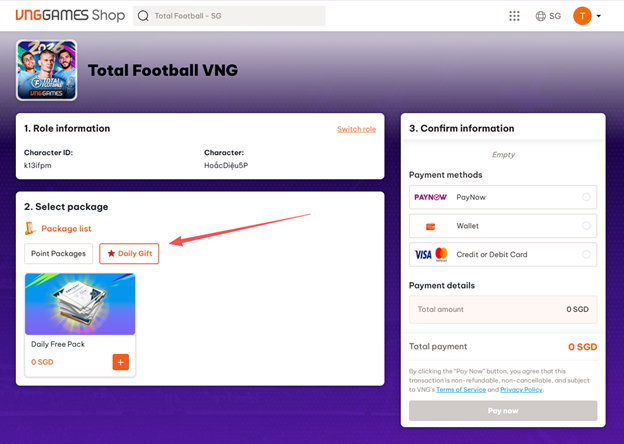Select PayNow payment radio button

pyautogui.click(x=586, y=197)
